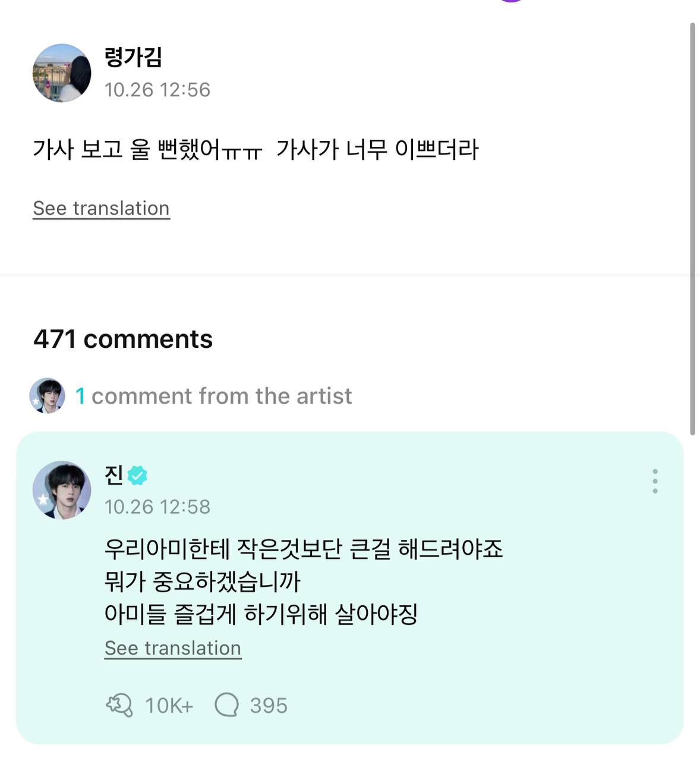Click the artist name 진

113,475
